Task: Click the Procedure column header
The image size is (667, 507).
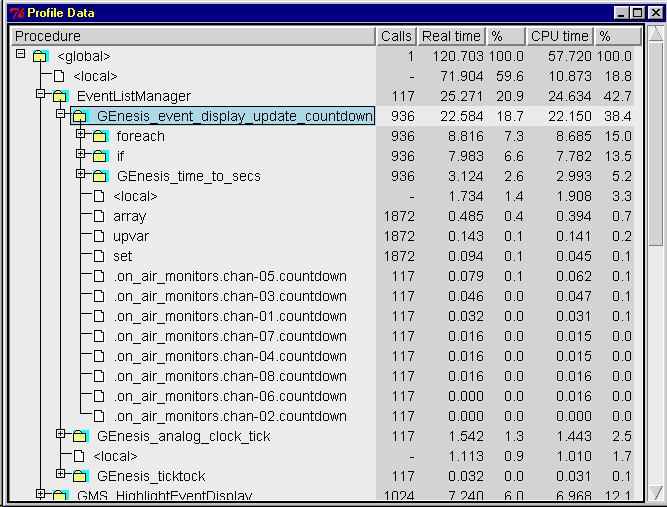Action: pos(193,36)
